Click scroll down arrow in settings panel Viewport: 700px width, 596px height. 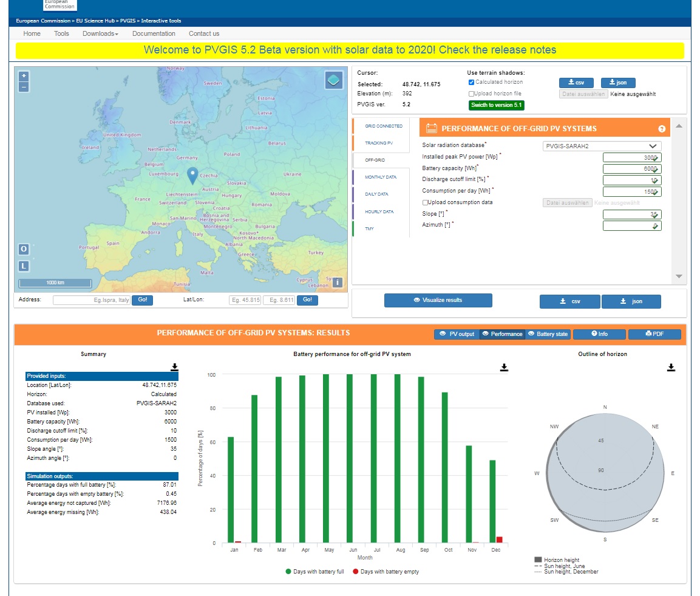tap(679, 276)
